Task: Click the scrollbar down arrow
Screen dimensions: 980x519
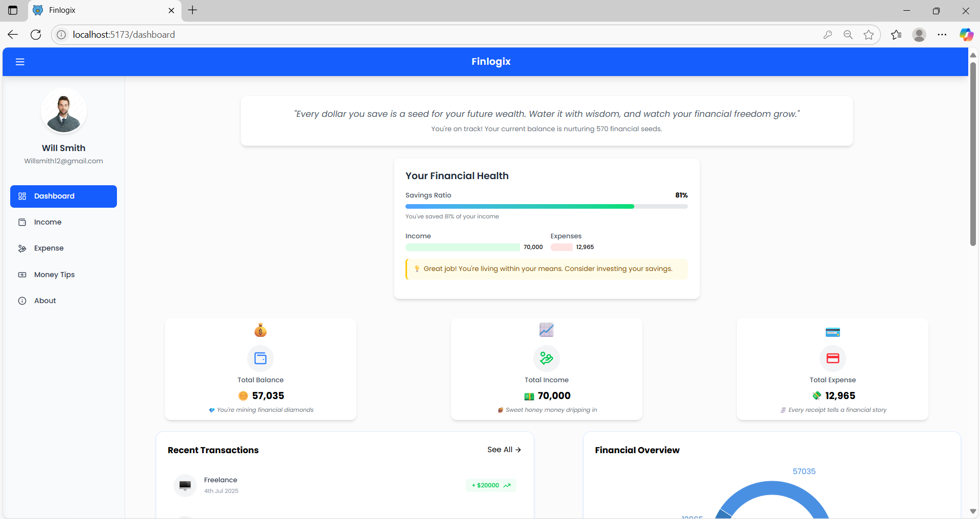Action: pyautogui.click(x=973, y=511)
